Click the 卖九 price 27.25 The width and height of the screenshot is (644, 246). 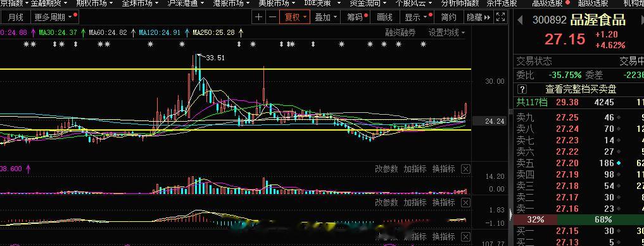click(567, 118)
